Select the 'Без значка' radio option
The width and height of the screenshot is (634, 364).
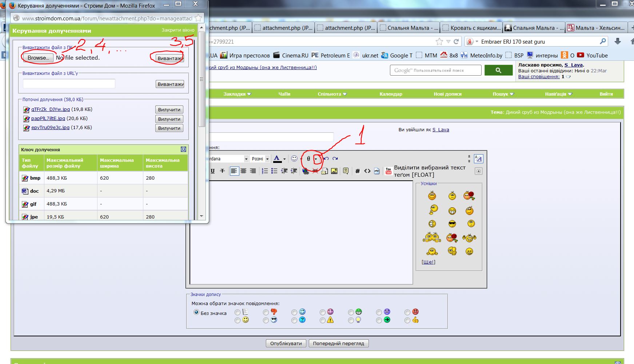[196, 312]
